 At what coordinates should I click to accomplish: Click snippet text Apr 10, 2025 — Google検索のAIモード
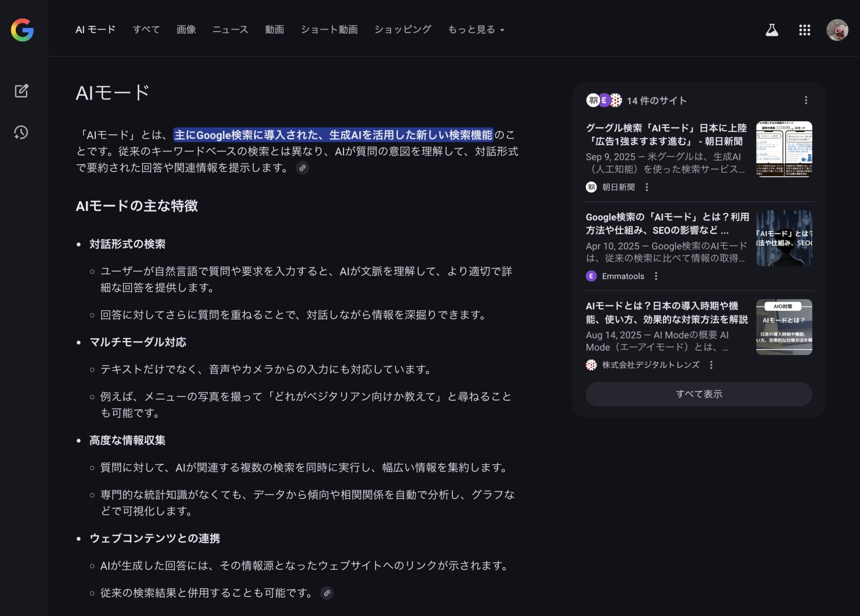pyautogui.click(x=666, y=252)
